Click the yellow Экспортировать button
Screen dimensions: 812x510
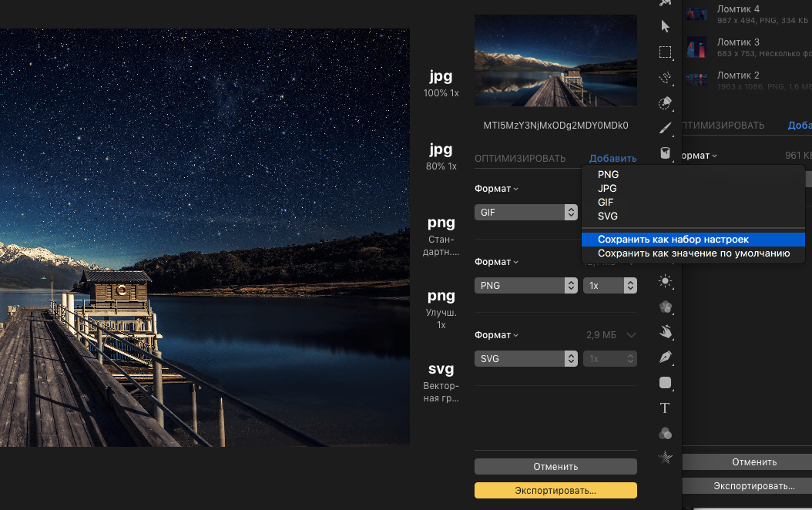(x=555, y=491)
